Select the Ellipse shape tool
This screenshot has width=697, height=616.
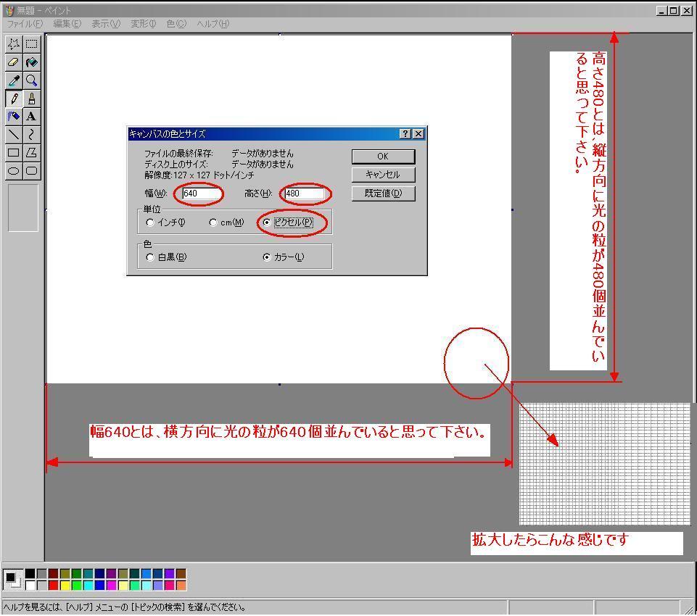[x=13, y=171]
